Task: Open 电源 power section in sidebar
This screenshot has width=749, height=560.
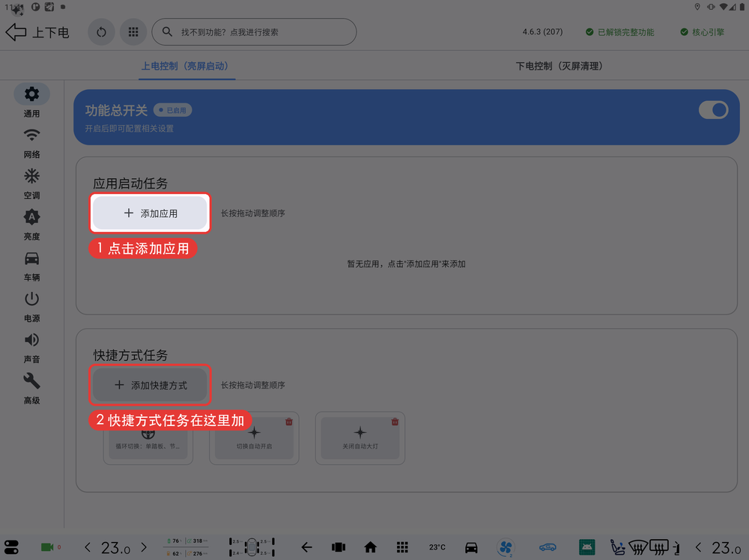Action: point(32,306)
